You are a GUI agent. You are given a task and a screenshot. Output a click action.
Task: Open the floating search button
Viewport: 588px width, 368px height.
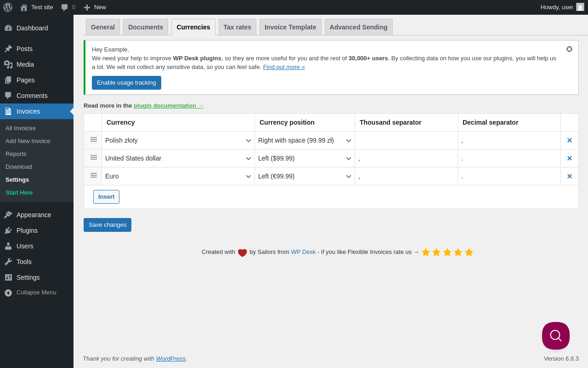coord(555,336)
